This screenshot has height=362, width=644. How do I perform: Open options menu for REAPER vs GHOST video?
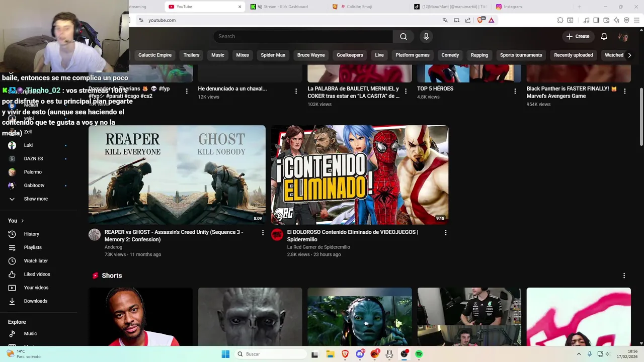click(x=263, y=232)
